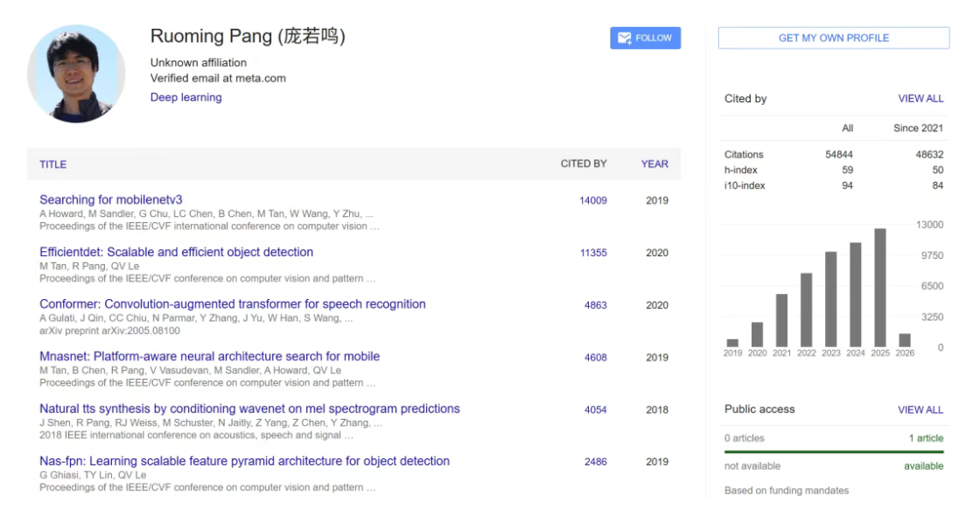Click the Cited By column header
Image resolution: width=980 pixels, height=516 pixels.
pyautogui.click(x=583, y=164)
